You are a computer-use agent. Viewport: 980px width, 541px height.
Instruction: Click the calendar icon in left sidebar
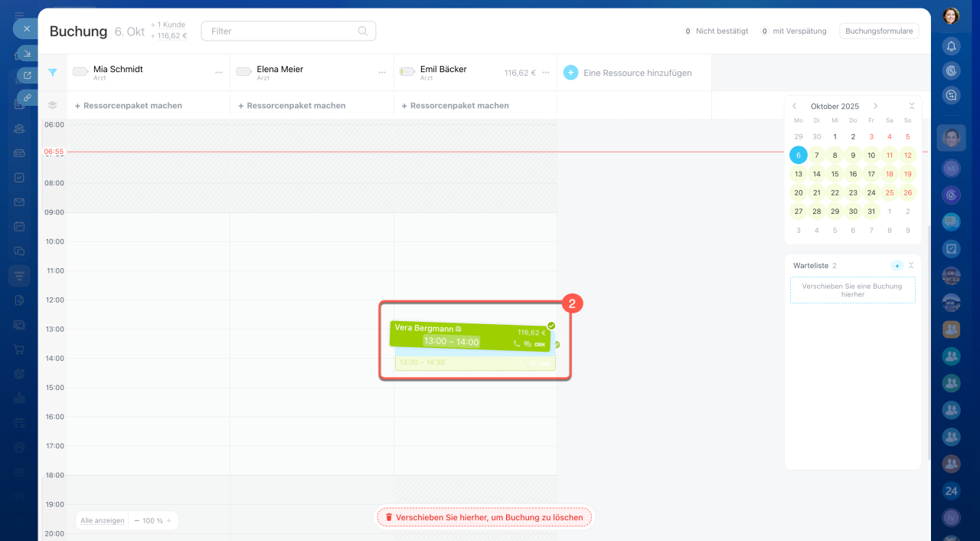(19, 227)
